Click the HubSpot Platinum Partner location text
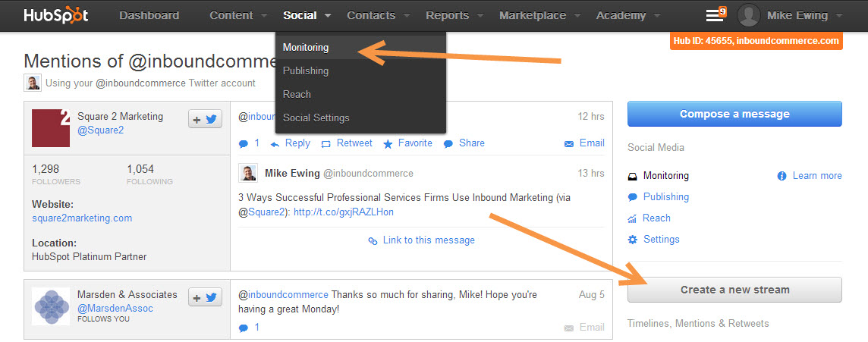The width and height of the screenshot is (868, 342). click(89, 257)
